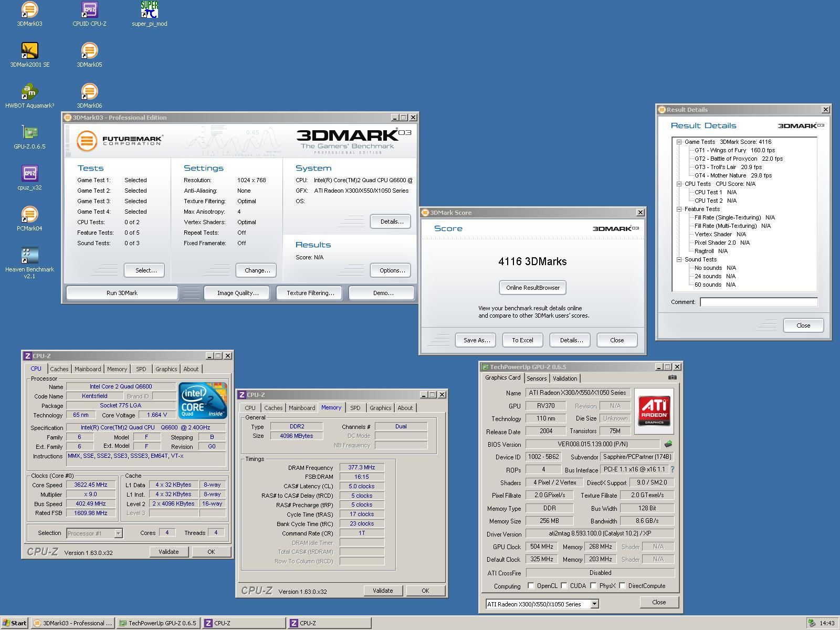Screen dimensions: 840x630
Task: Collapse the Game Tests tree node
Action: (679, 142)
